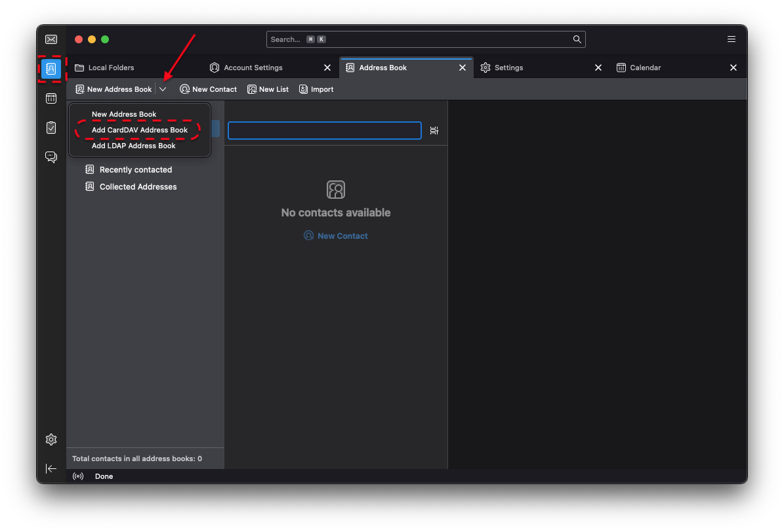Open the Calendar icon in the sidebar
The image size is (784, 532).
[x=51, y=98]
